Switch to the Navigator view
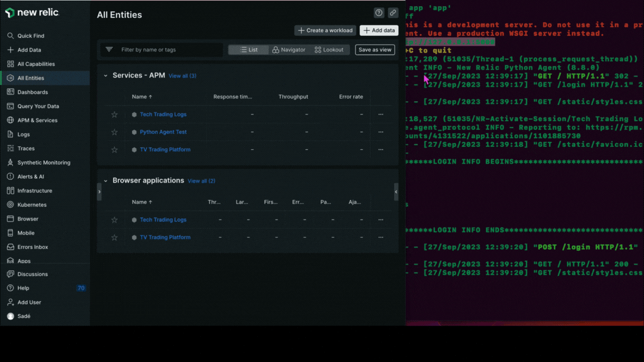This screenshot has width=644, height=362. coord(288,49)
